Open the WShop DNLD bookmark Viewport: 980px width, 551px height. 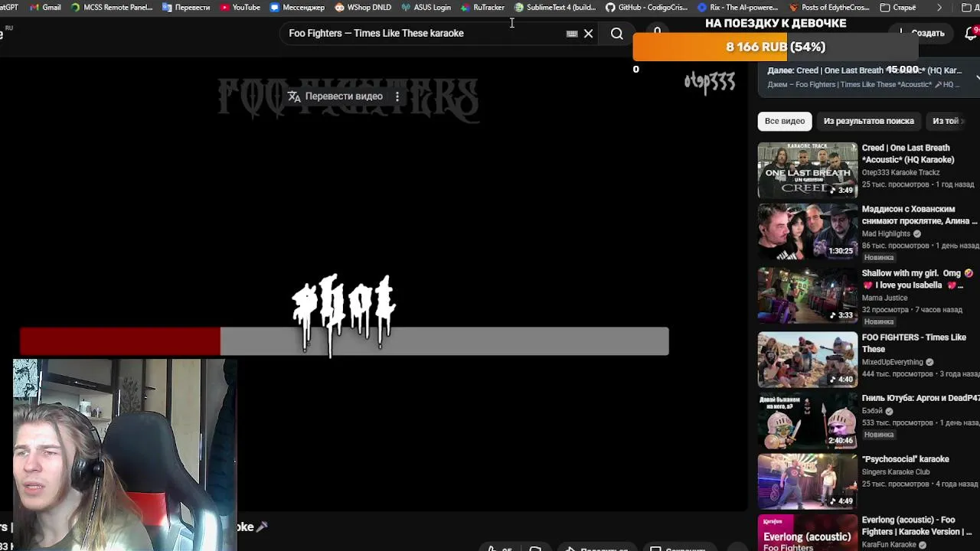[362, 7]
